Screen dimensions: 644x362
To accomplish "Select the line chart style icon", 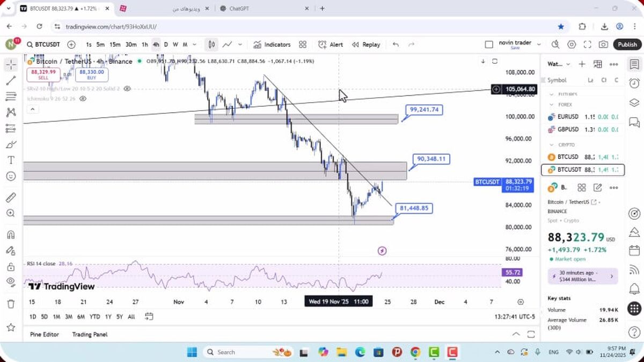I will point(228,45).
